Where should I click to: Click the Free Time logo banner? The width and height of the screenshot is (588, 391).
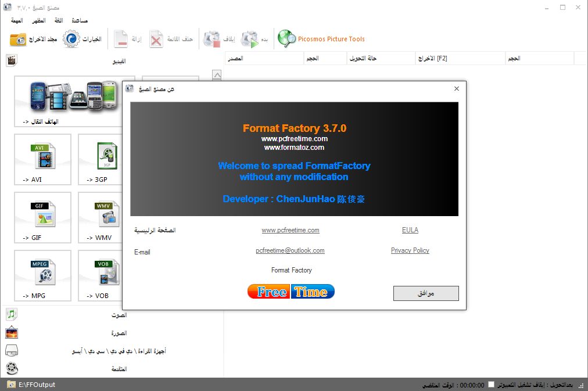[x=291, y=291]
